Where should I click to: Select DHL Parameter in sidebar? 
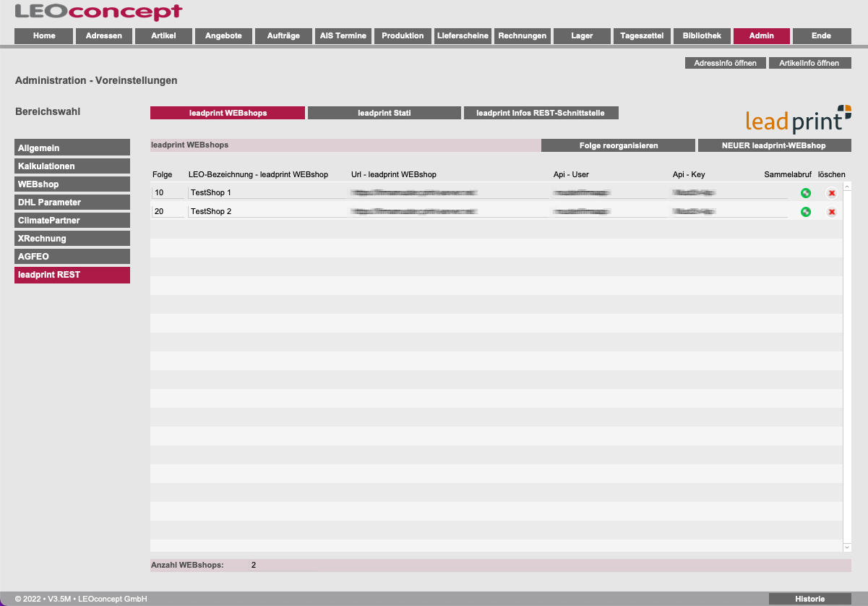[72, 202]
